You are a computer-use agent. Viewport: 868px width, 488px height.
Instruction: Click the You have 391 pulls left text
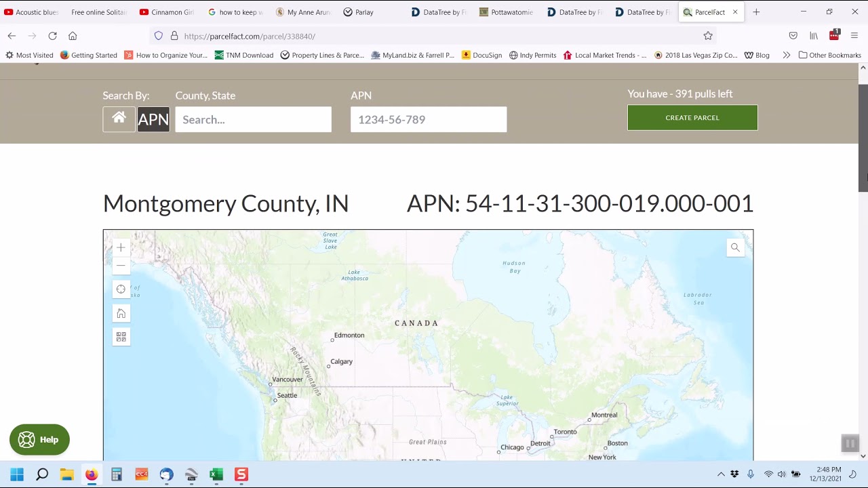click(x=680, y=94)
